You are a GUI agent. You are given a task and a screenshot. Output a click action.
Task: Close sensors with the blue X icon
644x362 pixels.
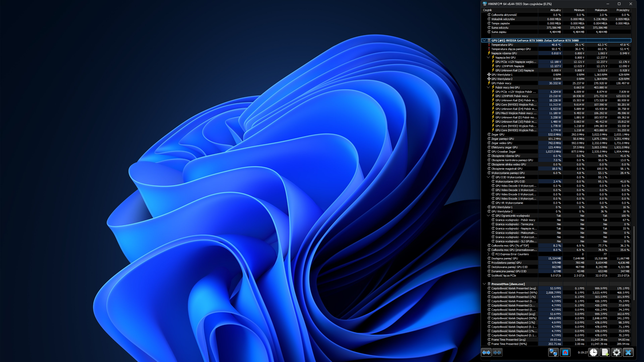pyautogui.click(x=628, y=352)
